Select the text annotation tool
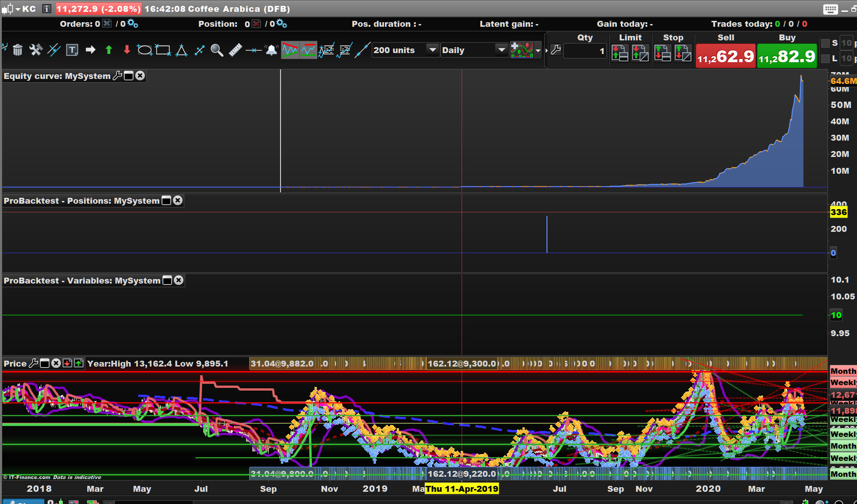Screen dimensions: 857x504 pos(72,50)
